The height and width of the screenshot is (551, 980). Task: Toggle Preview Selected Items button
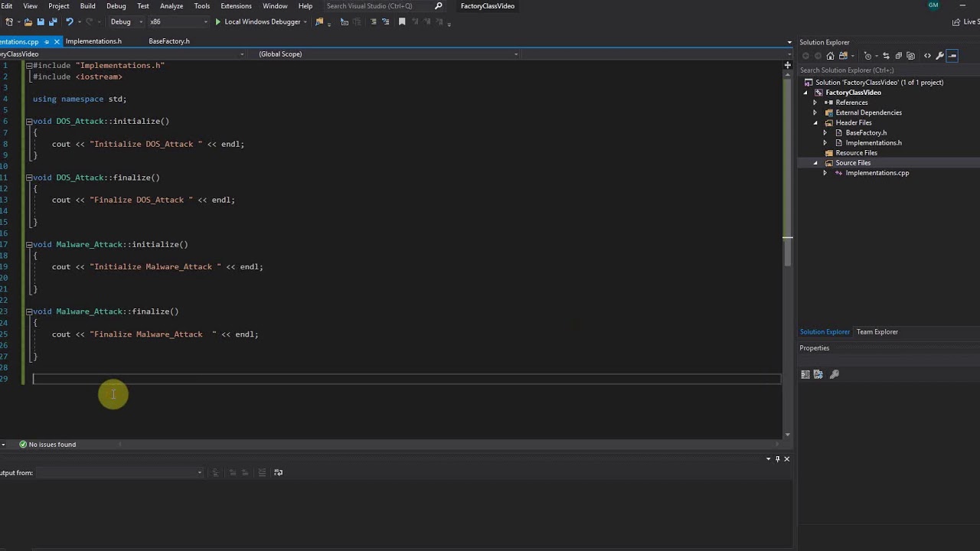click(952, 56)
